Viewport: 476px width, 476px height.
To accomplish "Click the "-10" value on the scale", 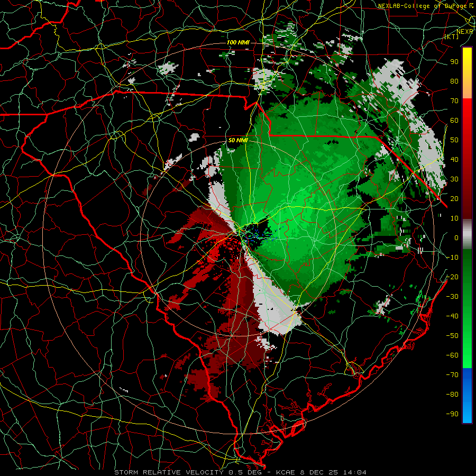I will 452,258.
